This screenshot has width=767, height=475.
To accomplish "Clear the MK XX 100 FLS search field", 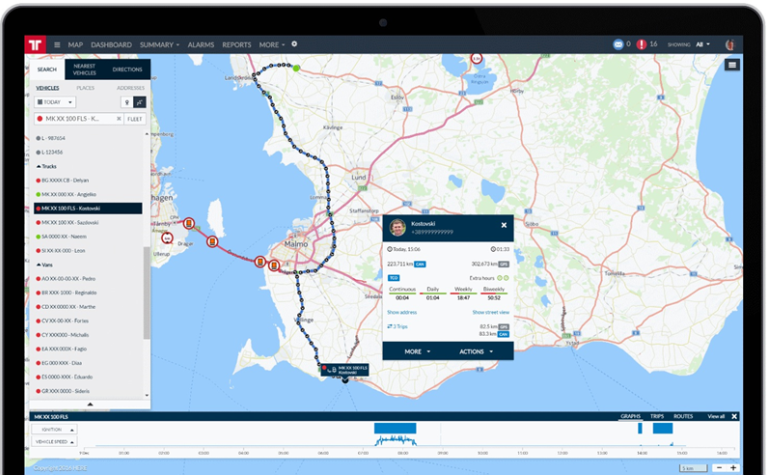I will 118,118.
